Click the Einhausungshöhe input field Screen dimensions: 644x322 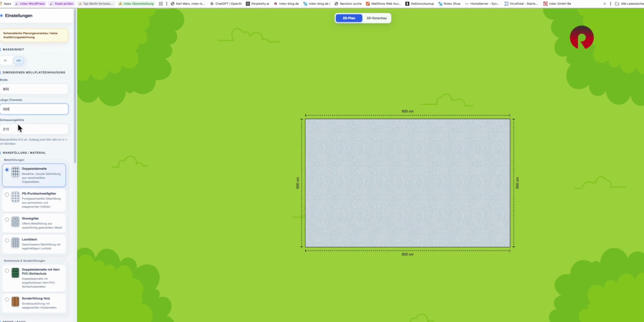pos(34,129)
